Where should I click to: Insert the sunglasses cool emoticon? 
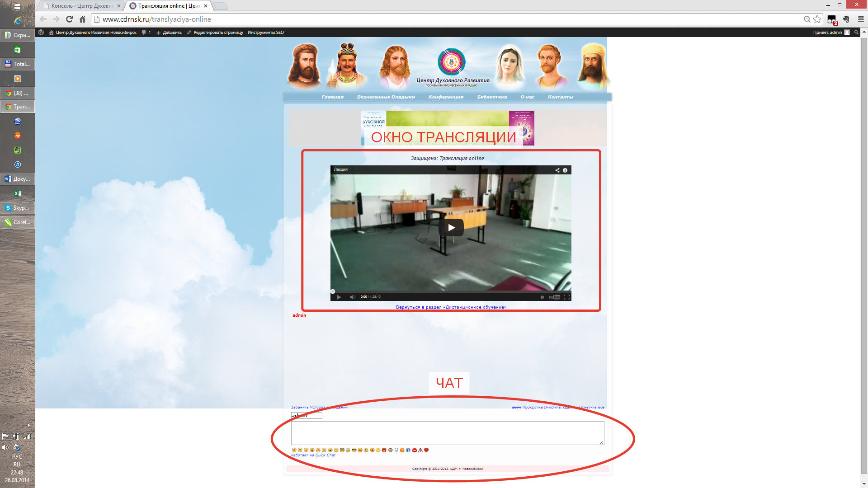pyautogui.click(x=354, y=450)
